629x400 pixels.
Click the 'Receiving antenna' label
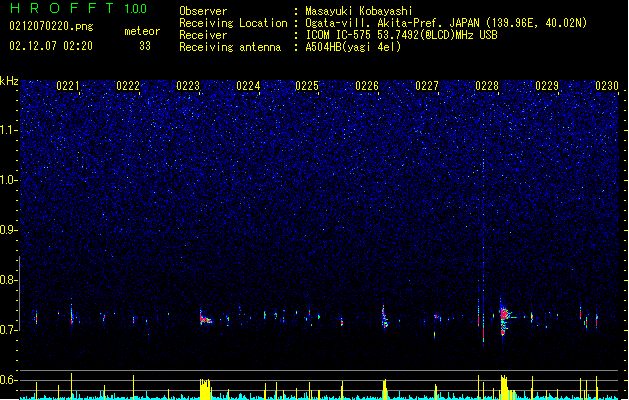[230, 47]
